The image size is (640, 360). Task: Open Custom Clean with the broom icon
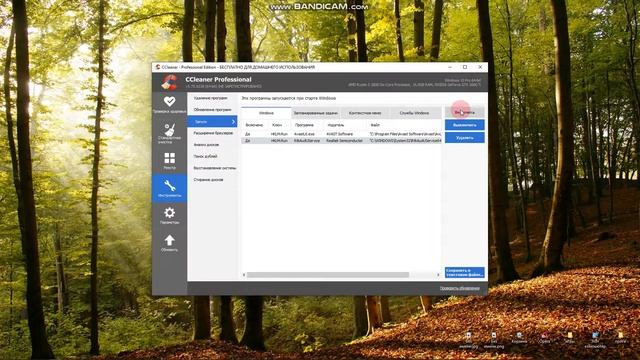point(169,133)
